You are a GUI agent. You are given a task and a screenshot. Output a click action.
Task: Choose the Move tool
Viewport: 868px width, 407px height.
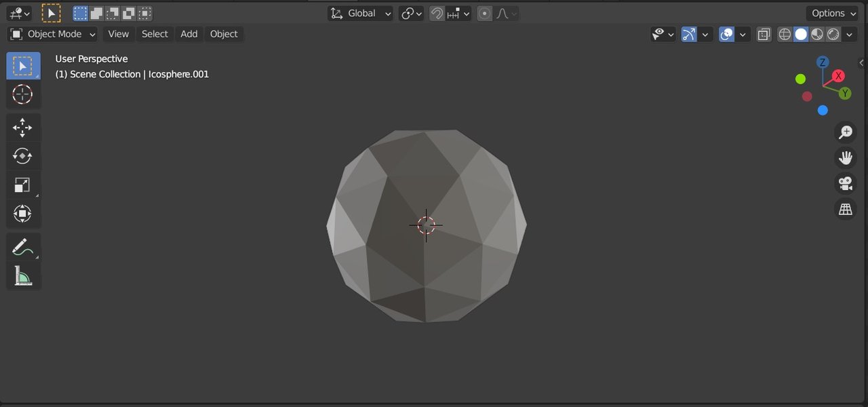click(x=23, y=128)
